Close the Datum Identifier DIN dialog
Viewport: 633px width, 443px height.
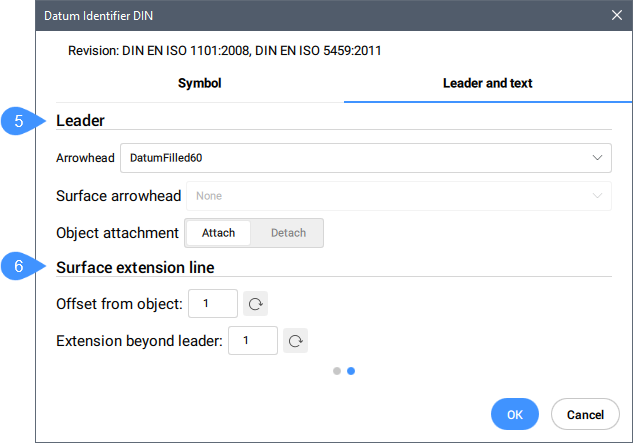tap(616, 15)
